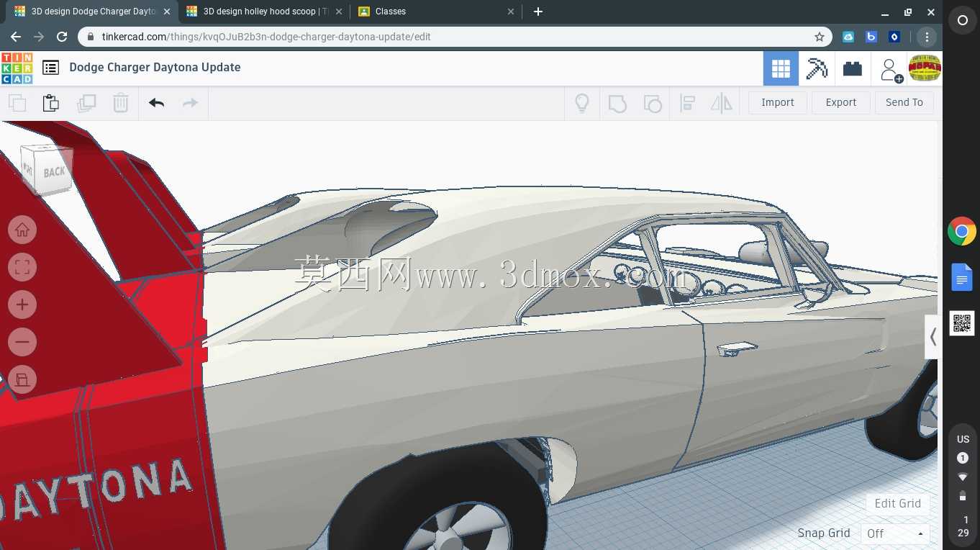Close the holley hood scoop tab
This screenshot has width=980, height=550.
[x=338, y=12]
